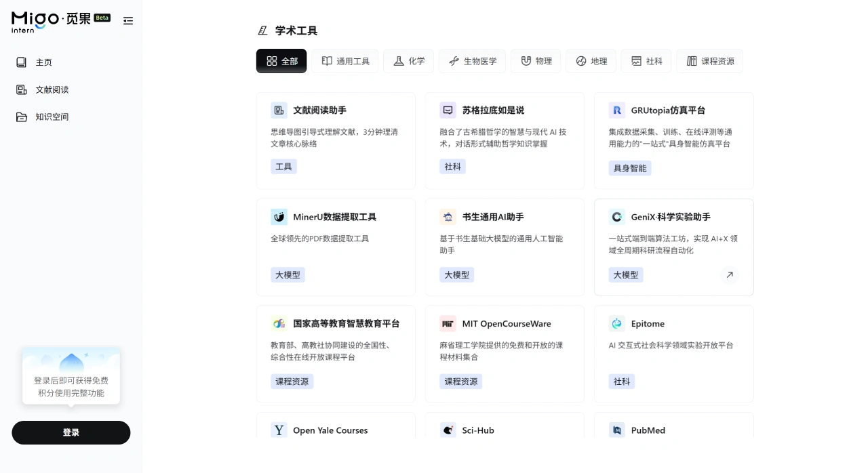Open the 国家高等教育智慧教育平台 title

pyautogui.click(x=347, y=324)
